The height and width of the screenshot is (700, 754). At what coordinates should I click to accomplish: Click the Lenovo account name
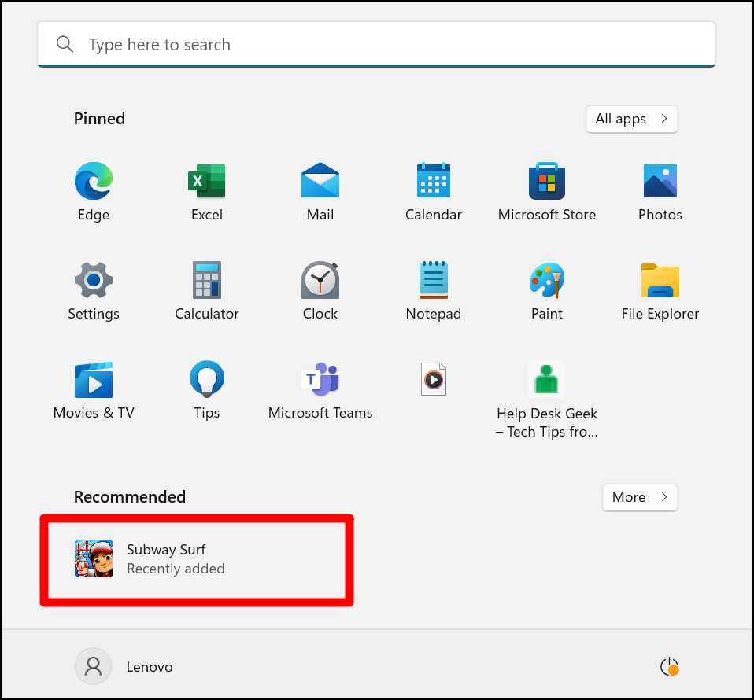coord(150,667)
